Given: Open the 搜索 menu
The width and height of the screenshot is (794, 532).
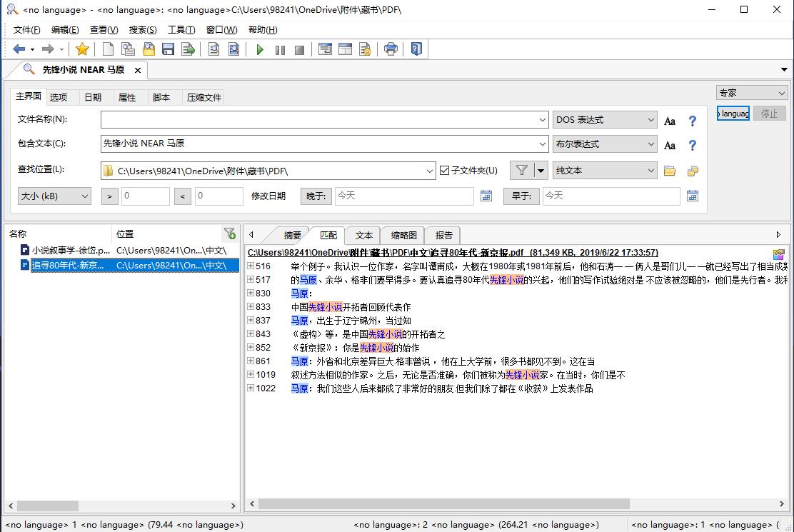Looking at the screenshot, I should coord(142,30).
